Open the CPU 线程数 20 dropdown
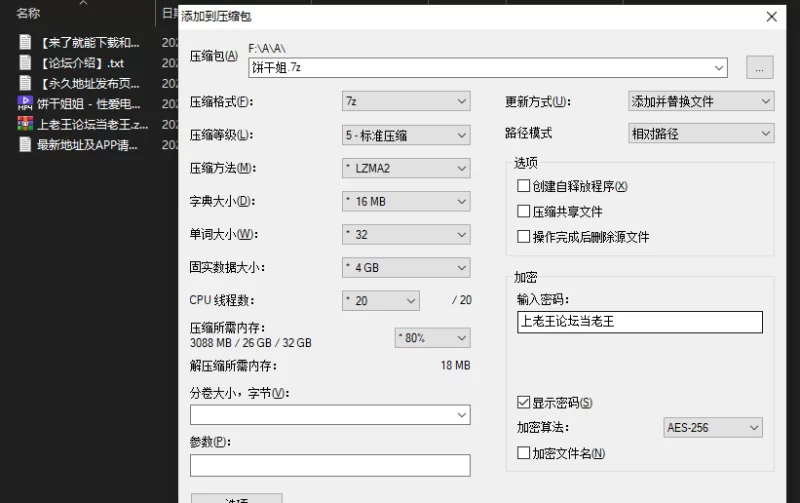The image size is (800, 503). (x=381, y=300)
